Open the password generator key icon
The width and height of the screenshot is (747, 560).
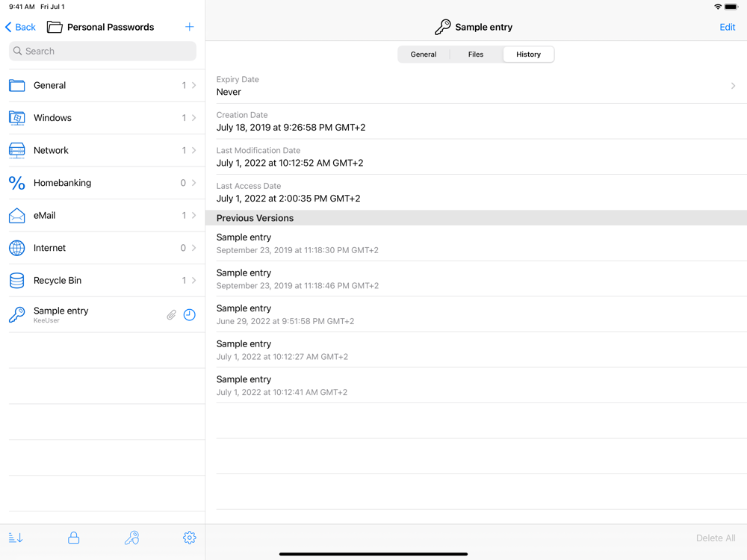pos(131,538)
